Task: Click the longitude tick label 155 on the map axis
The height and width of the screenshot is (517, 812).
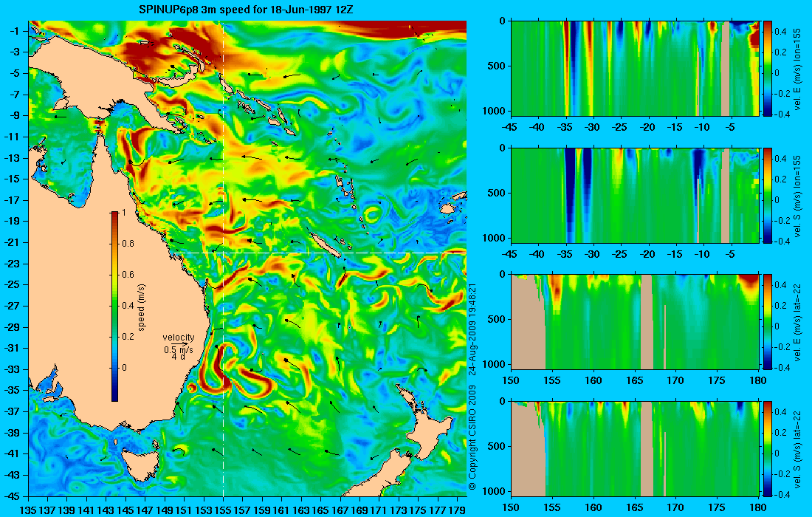Action: (223, 510)
